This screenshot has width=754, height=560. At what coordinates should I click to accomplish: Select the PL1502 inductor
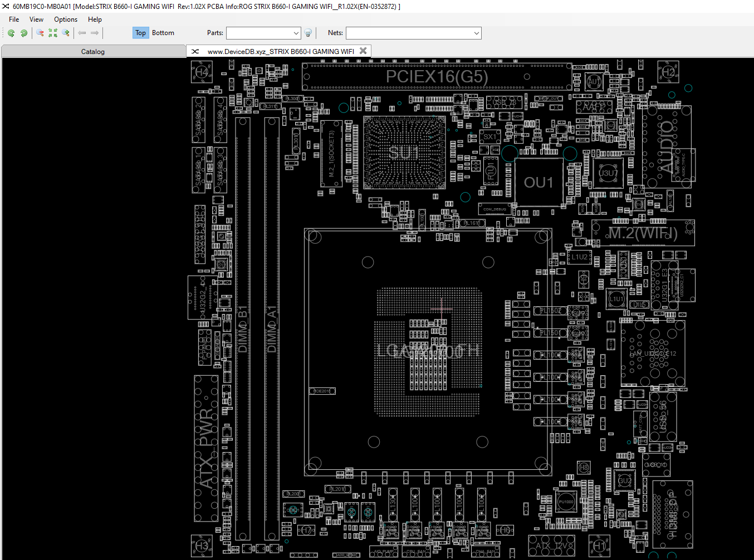coord(550,311)
